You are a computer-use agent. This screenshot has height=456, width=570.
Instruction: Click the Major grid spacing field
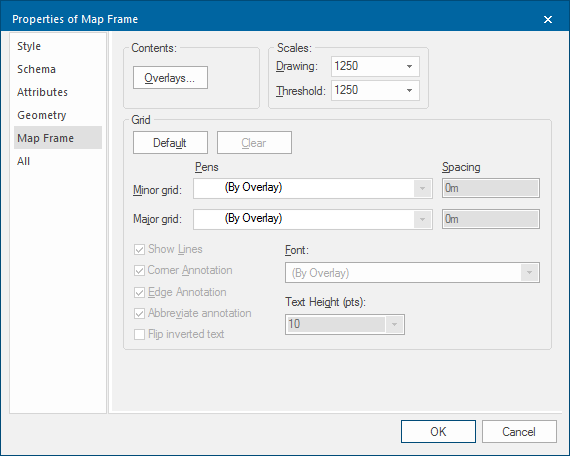point(491,219)
